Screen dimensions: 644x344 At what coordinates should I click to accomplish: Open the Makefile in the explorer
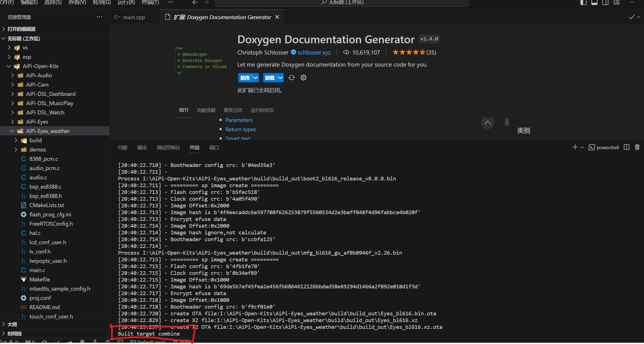coord(54,279)
